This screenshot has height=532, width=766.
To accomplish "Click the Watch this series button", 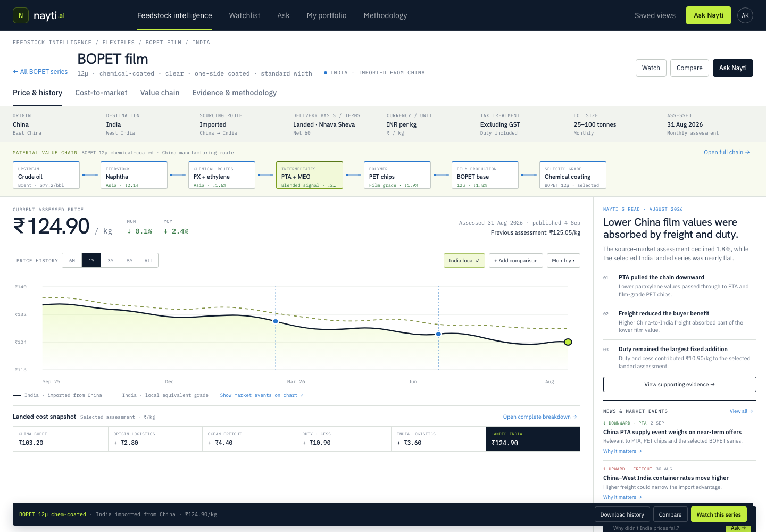I will click(x=719, y=514).
